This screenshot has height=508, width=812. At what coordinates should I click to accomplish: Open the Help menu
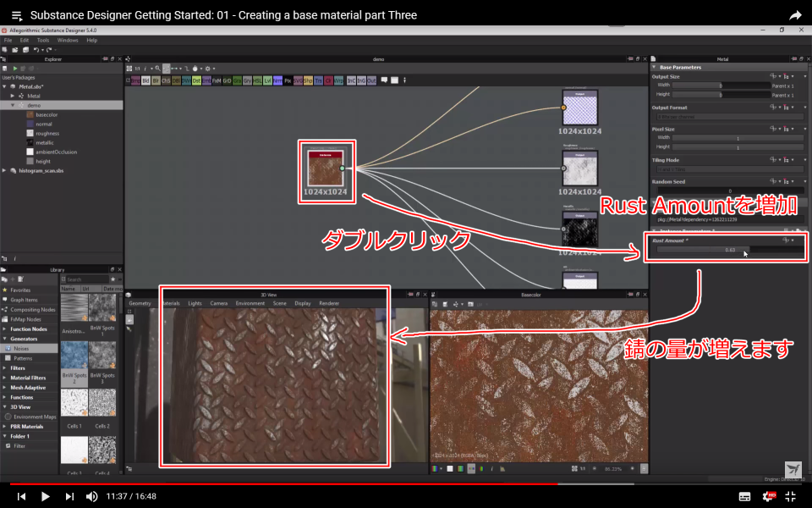(x=91, y=40)
